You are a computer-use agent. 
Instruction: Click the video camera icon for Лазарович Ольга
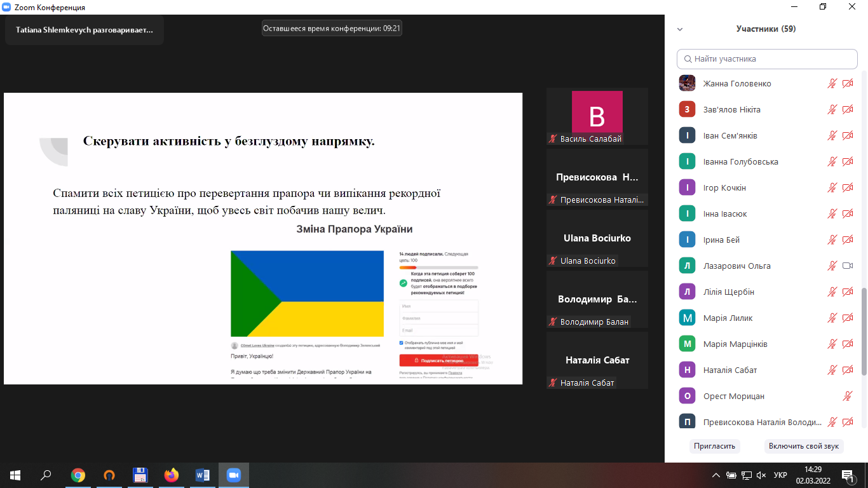(847, 266)
